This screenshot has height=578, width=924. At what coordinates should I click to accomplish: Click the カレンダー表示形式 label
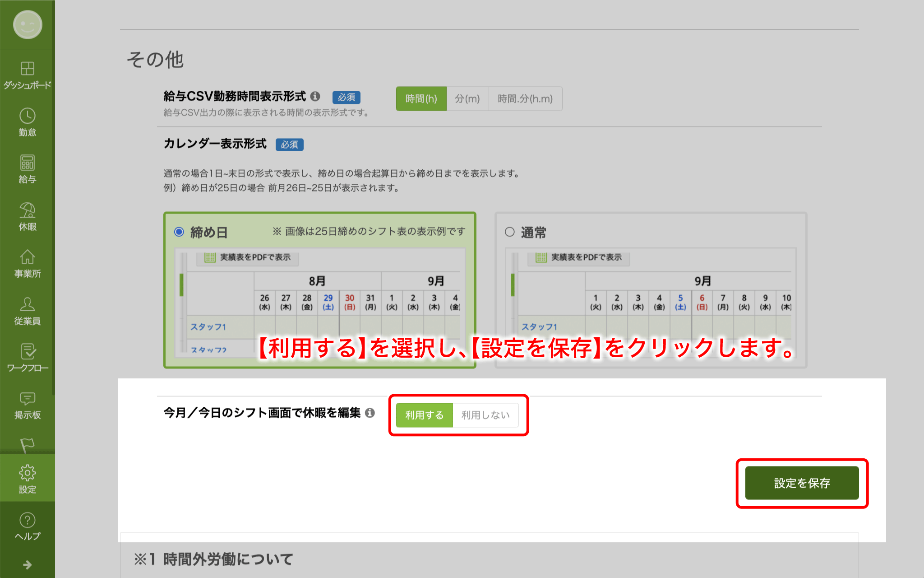[215, 144]
